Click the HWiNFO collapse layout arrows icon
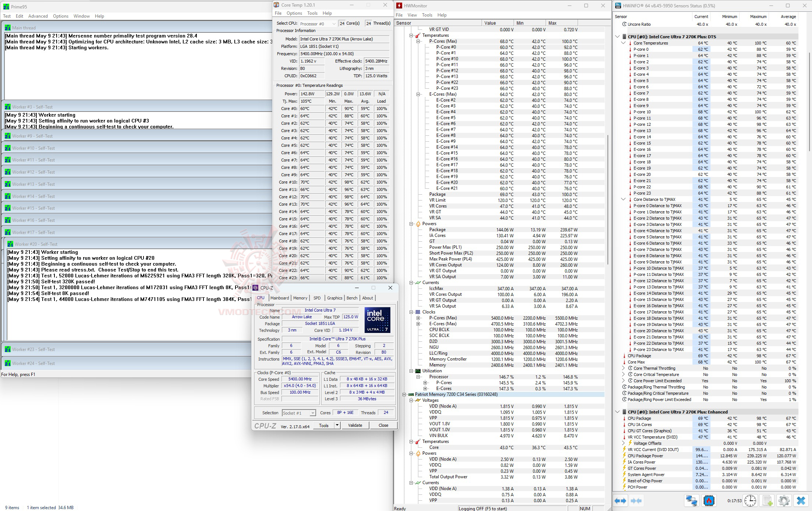Image resolution: width=812 pixels, height=511 pixels. click(x=636, y=501)
